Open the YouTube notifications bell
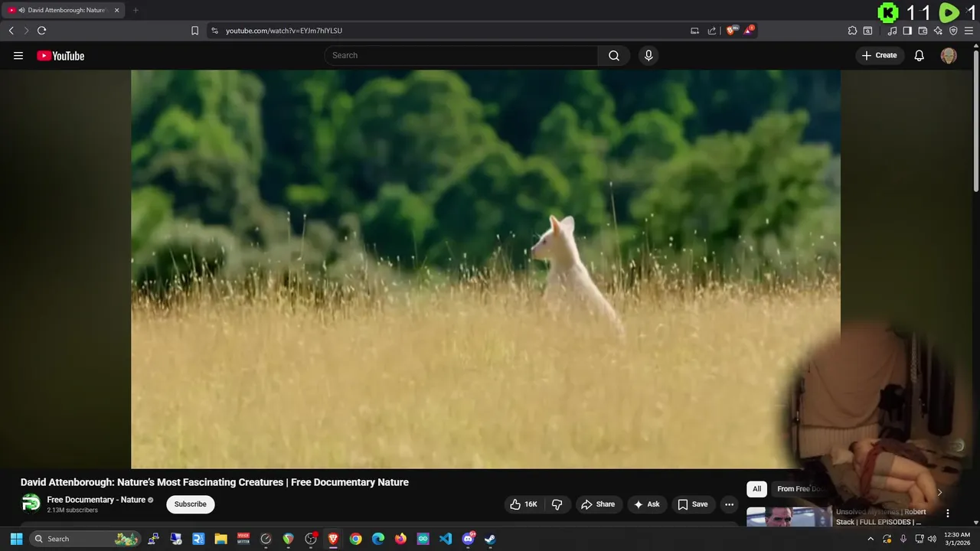Viewport: 980px width, 551px height. [920, 56]
